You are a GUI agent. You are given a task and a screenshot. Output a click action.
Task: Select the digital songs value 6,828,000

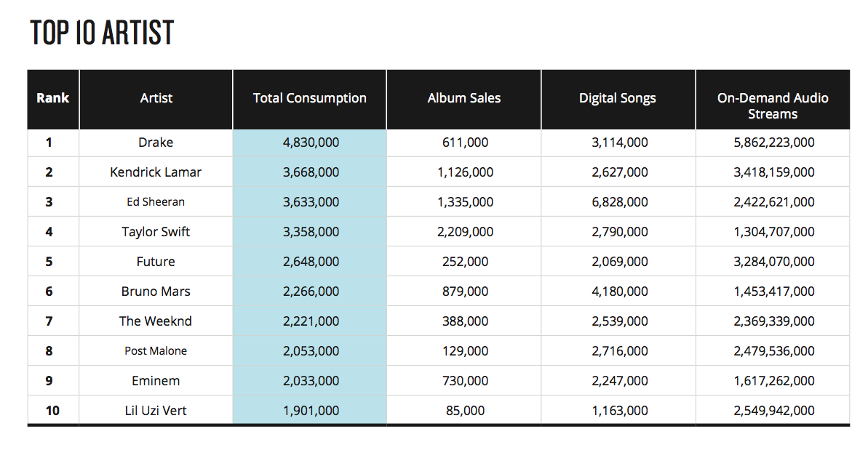619,202
